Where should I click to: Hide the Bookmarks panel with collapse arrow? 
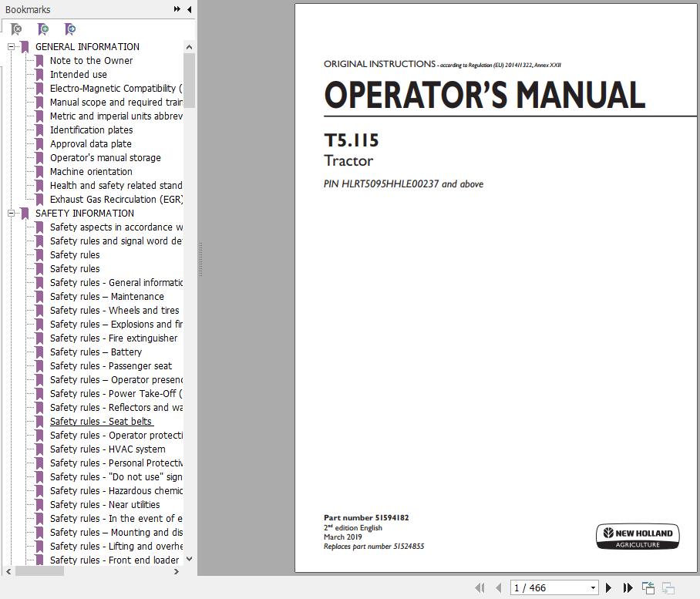(189, 9)
